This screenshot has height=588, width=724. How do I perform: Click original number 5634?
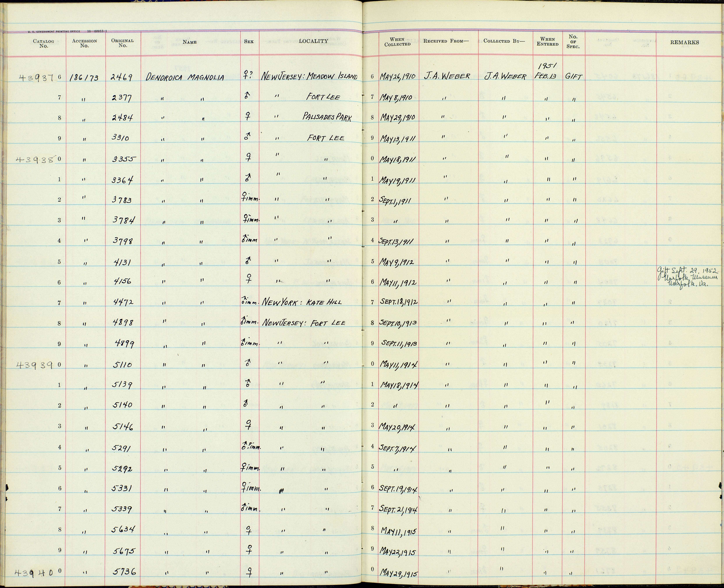coord(123,530)
